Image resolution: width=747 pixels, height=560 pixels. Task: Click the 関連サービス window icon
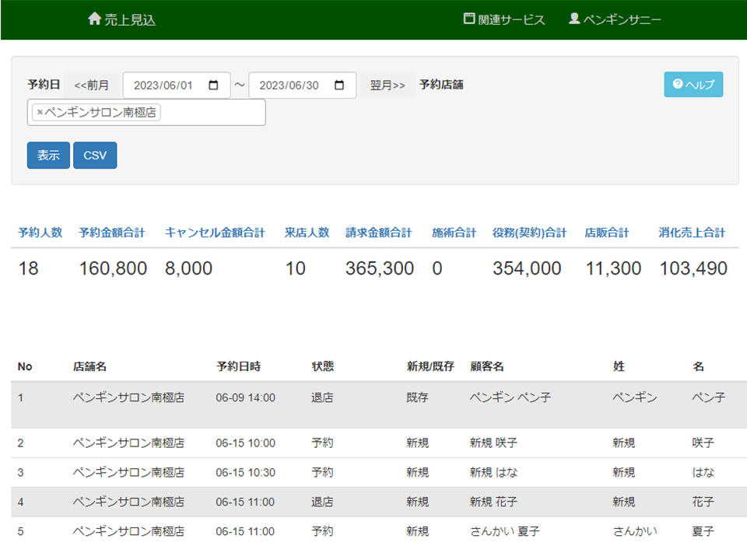point(469,19)
